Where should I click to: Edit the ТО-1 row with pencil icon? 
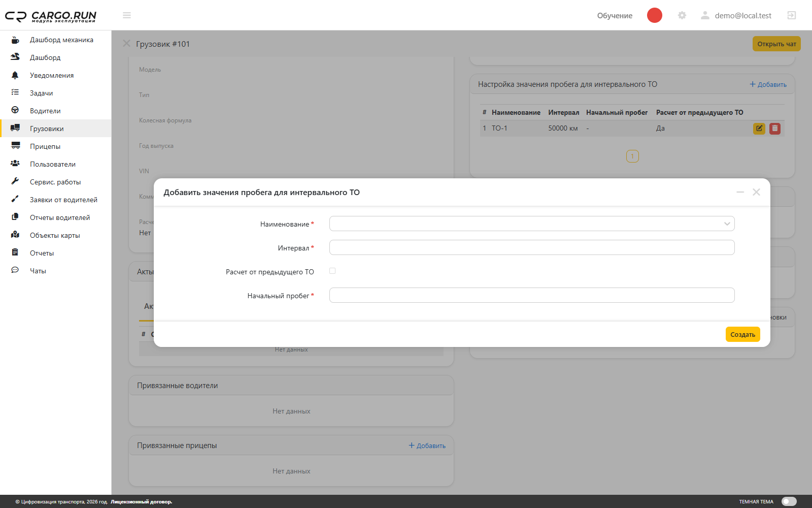(x=759, y=129)
